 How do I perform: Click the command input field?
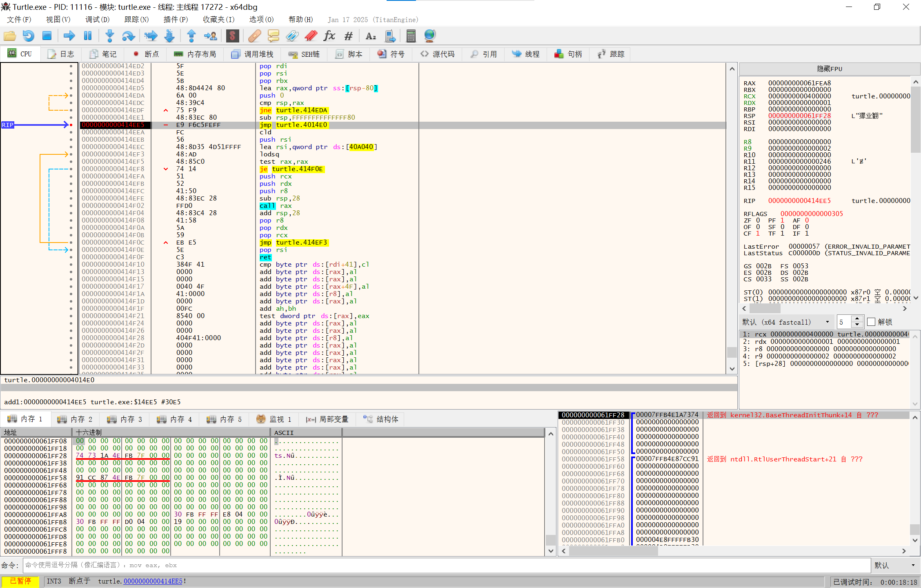[x=447, y=565]
